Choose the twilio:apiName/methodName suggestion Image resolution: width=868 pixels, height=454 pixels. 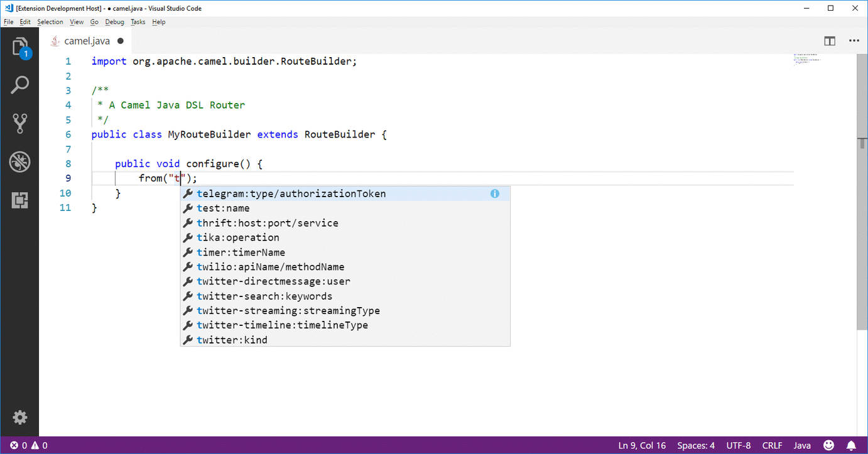(345, 267)
